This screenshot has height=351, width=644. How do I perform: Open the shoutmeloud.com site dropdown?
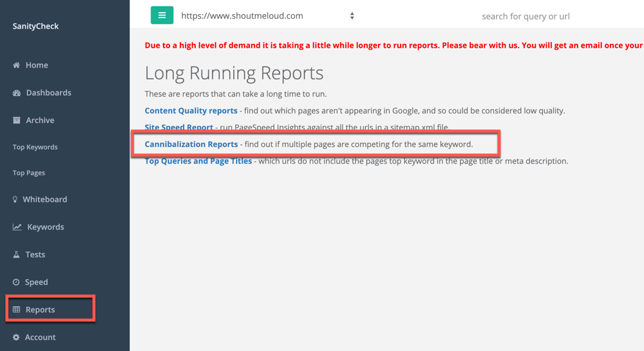(x=267, y=16)
